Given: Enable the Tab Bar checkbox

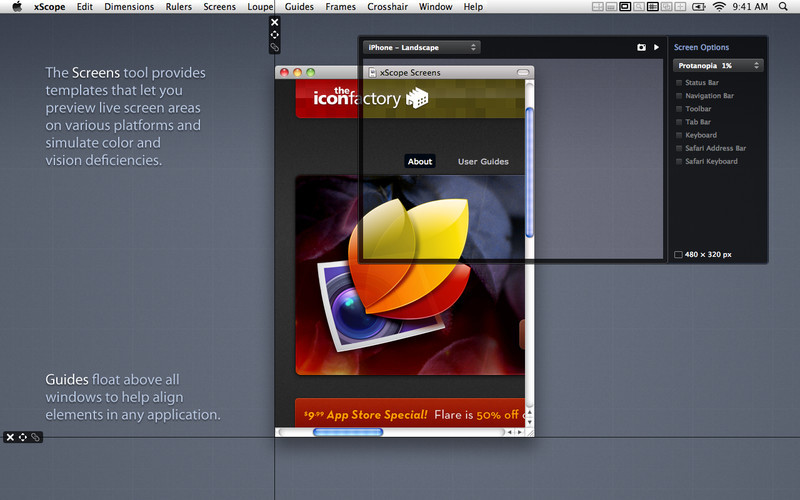Looking at the screenshot, I should click(x=679, y=122).
